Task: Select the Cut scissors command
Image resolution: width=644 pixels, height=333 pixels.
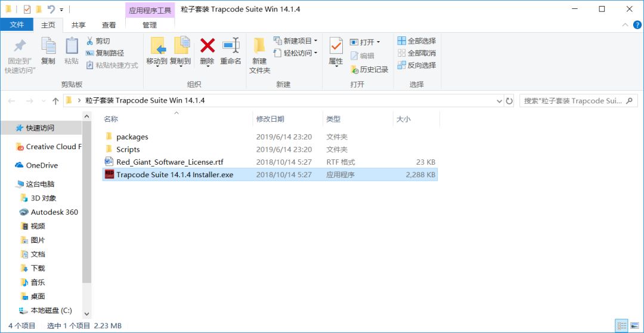Action: [x=98, y=41]
